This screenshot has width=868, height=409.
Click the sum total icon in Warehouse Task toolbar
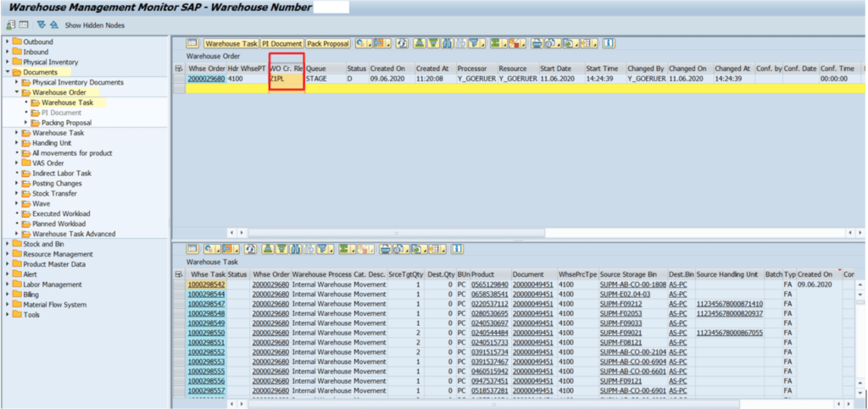342,249
